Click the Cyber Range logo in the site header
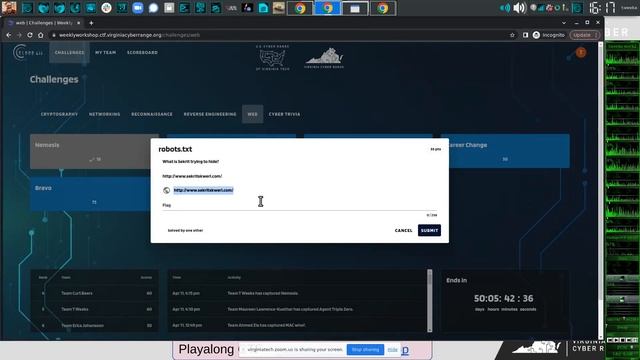This screenshot has width=640, height=360. (28, 53)
